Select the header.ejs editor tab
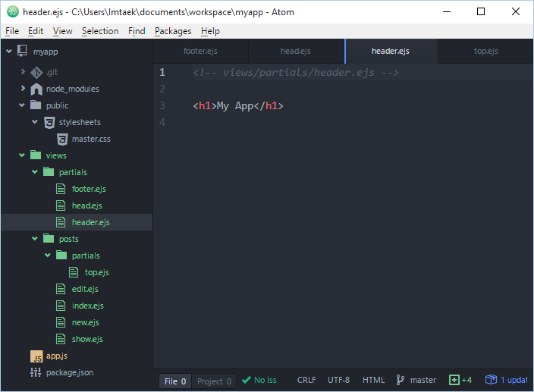 pos(391,51)
